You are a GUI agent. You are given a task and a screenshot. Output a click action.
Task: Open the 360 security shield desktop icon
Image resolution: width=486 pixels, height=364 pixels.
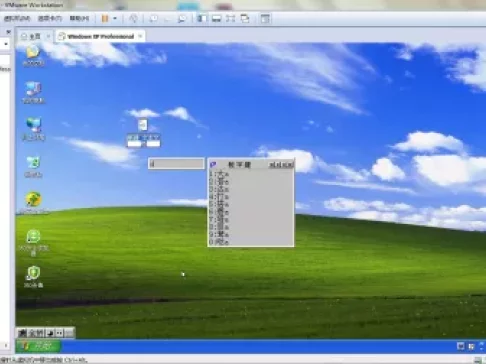[33, 276]
